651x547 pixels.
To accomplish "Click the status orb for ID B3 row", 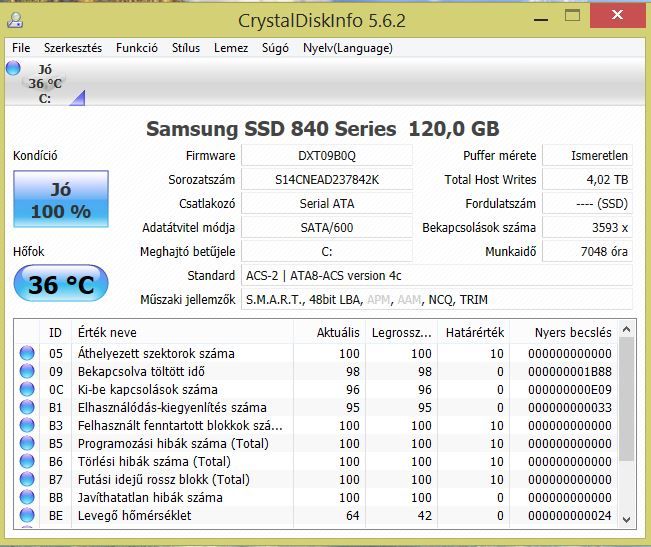I will point(27,425).
